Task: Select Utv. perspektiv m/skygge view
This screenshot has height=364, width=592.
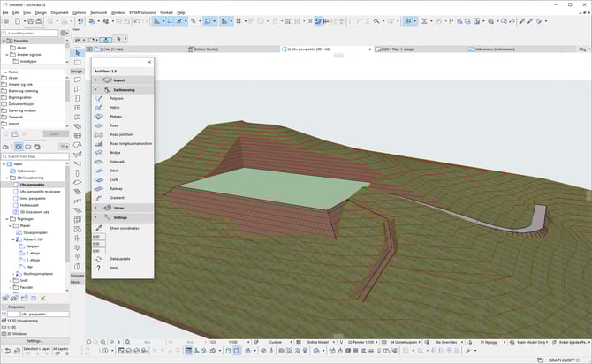Action: click(41, 190)
